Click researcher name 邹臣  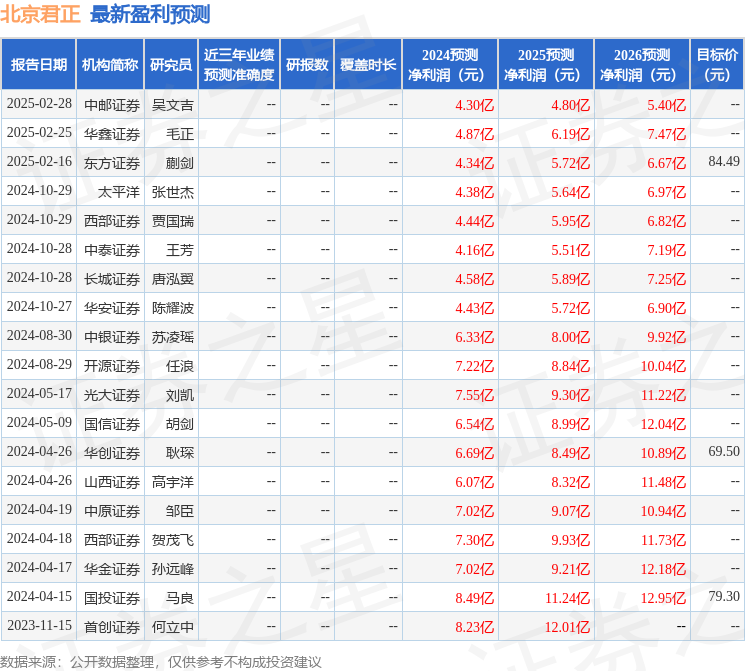point(180,511)
